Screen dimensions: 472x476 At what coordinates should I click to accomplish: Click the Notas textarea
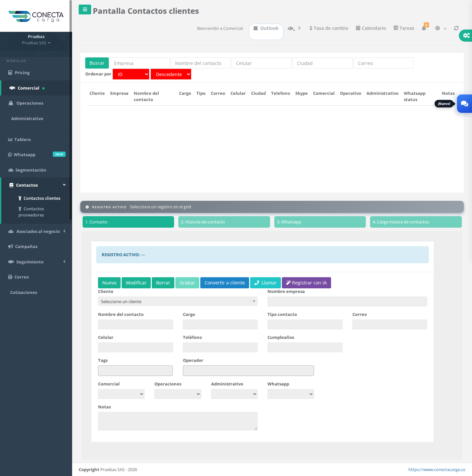click(x=178, y=421)
